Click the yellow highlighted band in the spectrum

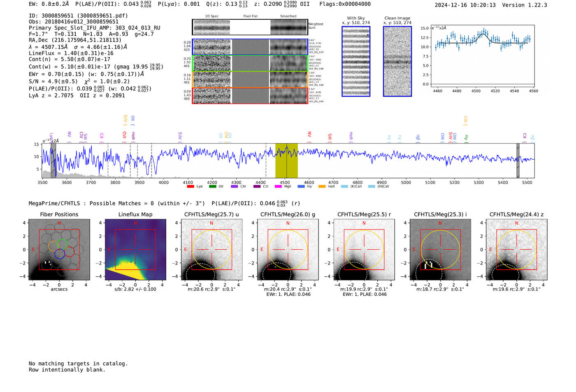(x=286, y=161)
